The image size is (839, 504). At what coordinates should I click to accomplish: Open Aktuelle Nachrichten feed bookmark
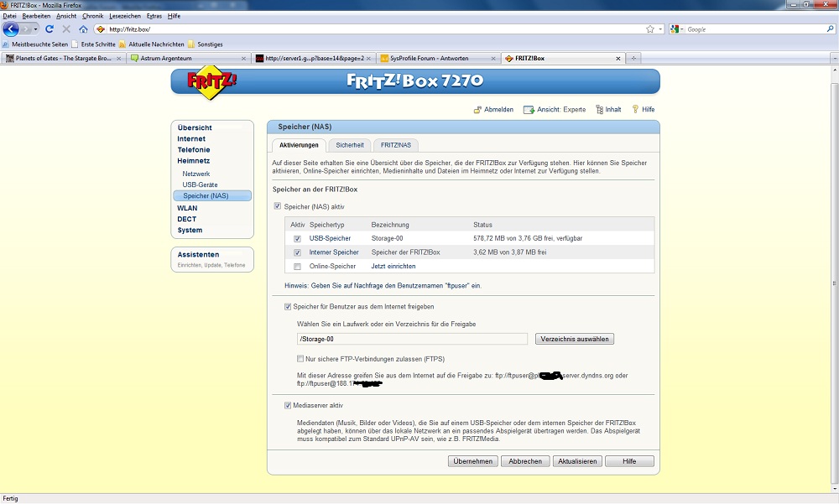152,44
